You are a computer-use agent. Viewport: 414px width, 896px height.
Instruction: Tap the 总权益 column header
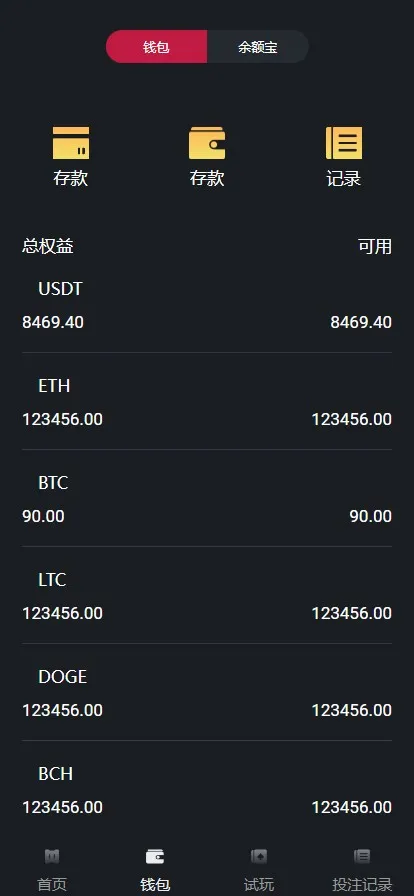click(x=47, y=246)
